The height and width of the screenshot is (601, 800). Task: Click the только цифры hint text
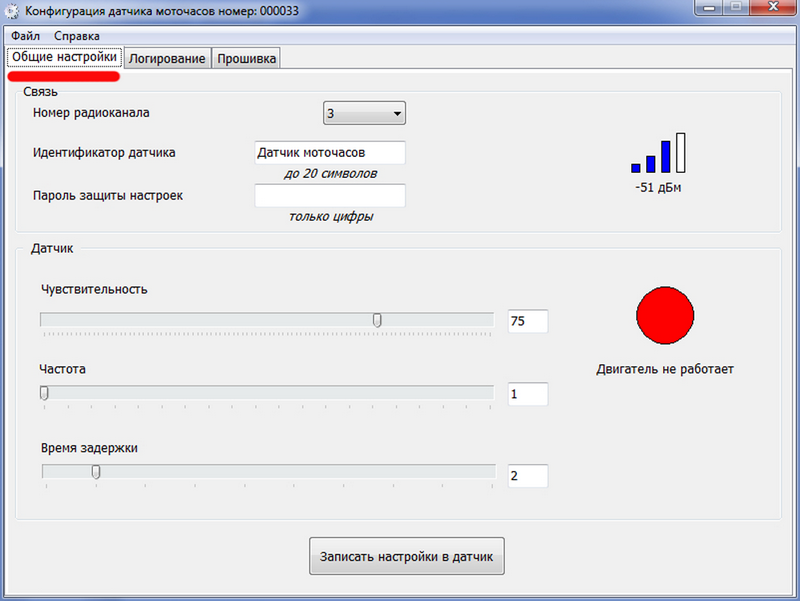tap(331, 217)
